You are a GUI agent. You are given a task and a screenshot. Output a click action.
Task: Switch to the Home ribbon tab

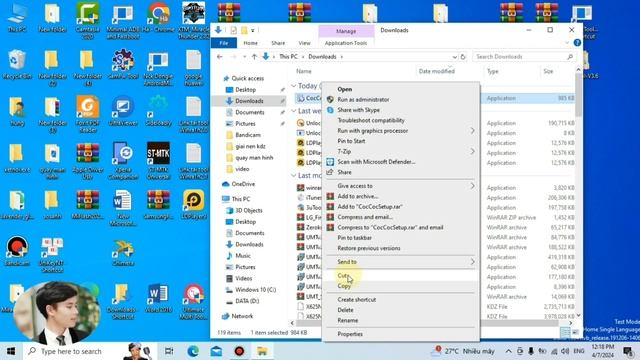250,43
